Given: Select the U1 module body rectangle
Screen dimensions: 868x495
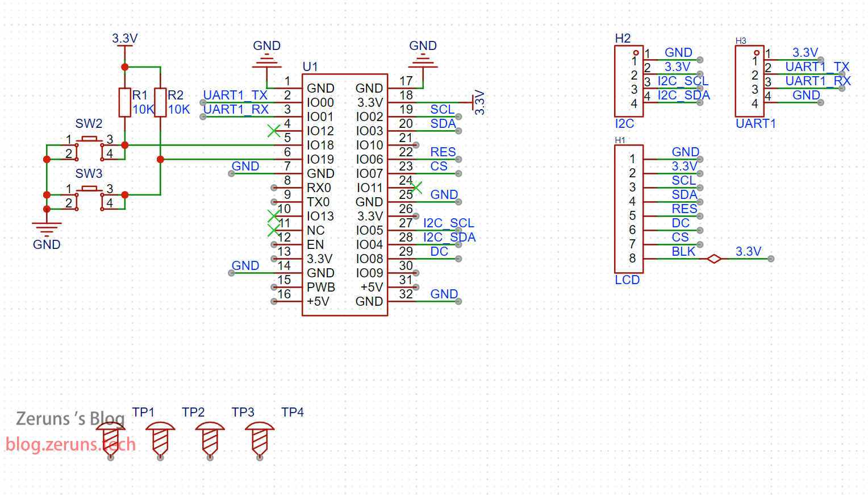Looking at the screenshot, I should (345, 194).
